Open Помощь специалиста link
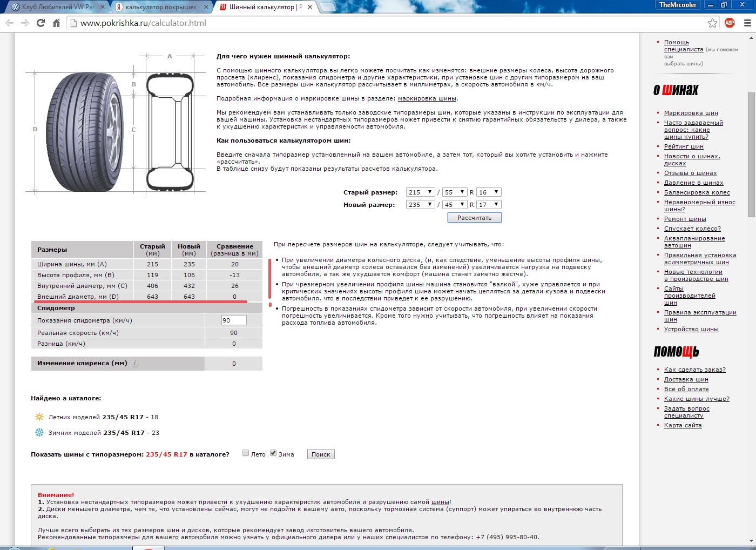The height and width of the screenshot is (550, 756). pos(684,45)
